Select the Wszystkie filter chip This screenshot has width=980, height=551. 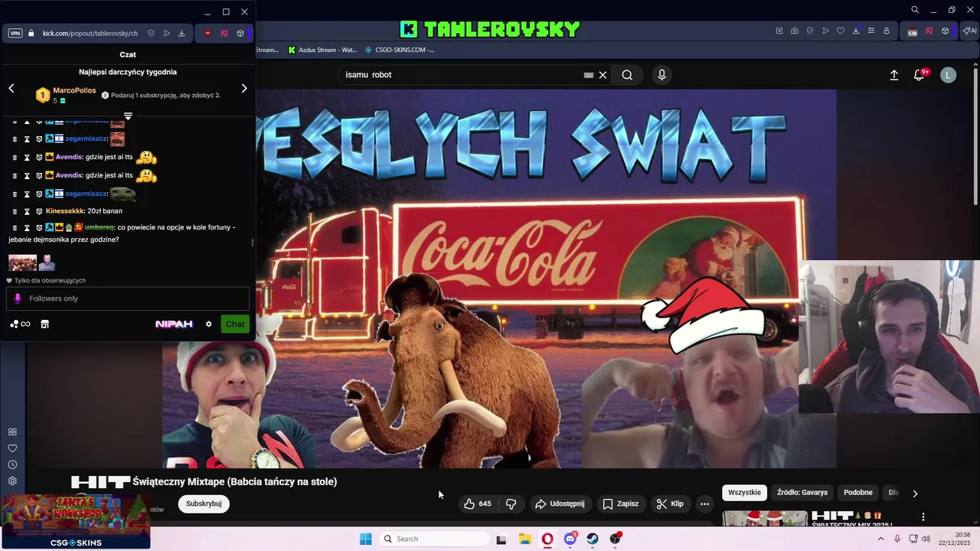point(744,493)
